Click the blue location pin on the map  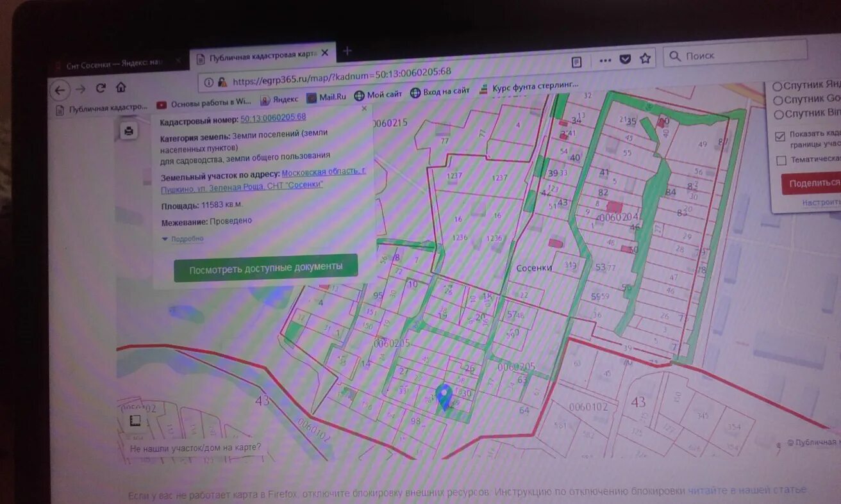pyautogui.click(x=444, y=396)
